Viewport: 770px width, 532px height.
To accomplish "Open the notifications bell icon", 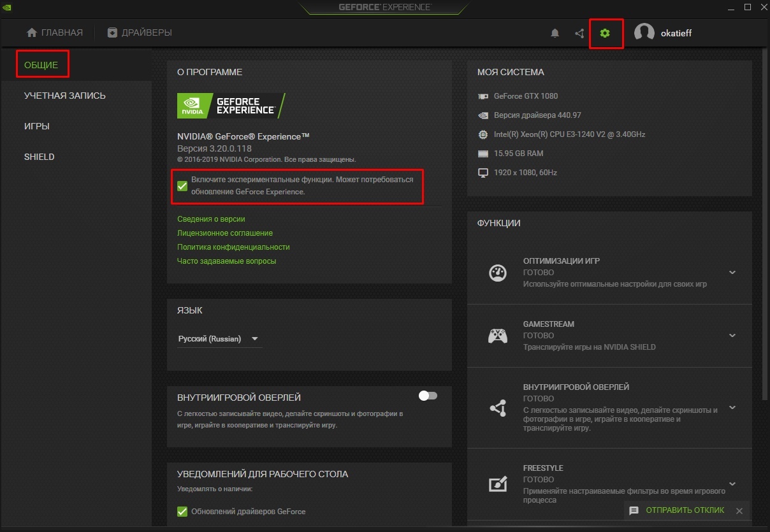I will (555, 33).
